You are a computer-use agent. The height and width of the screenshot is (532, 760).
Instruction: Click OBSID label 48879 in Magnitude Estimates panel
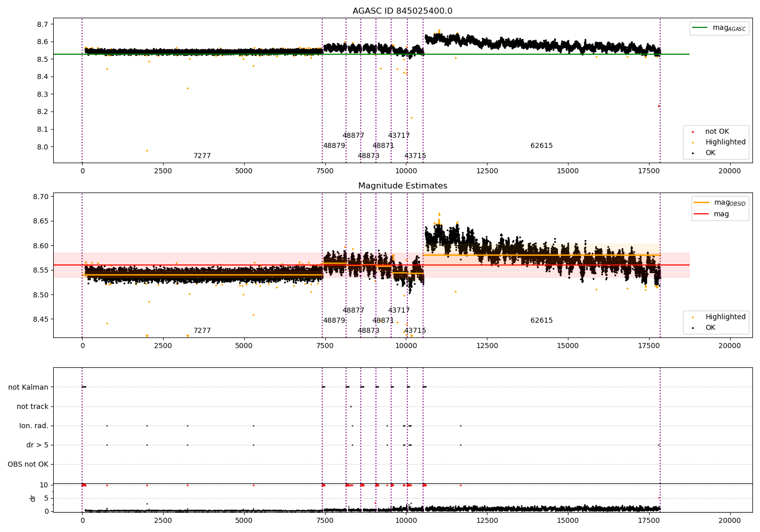[x=334, y=321]
